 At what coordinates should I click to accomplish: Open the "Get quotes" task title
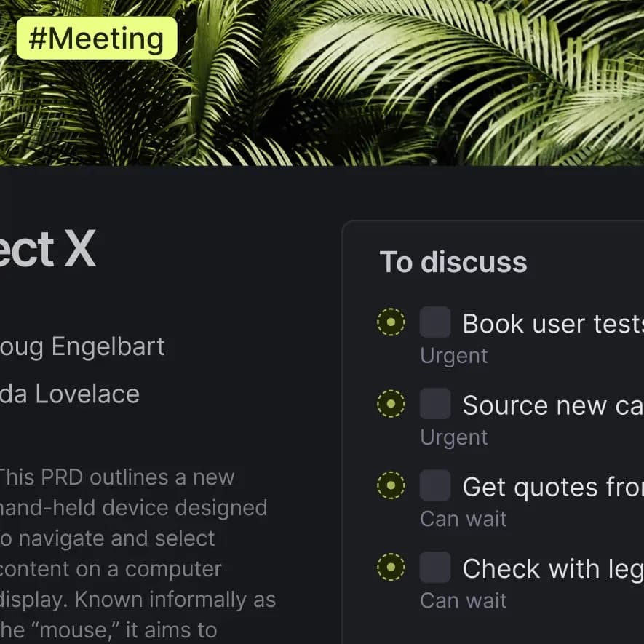click(552, 487)
